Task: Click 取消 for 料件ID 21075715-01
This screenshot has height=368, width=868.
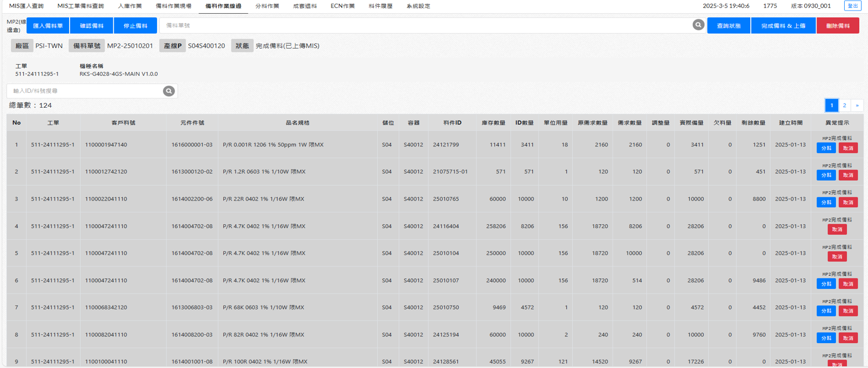Action: coord(848,175)
